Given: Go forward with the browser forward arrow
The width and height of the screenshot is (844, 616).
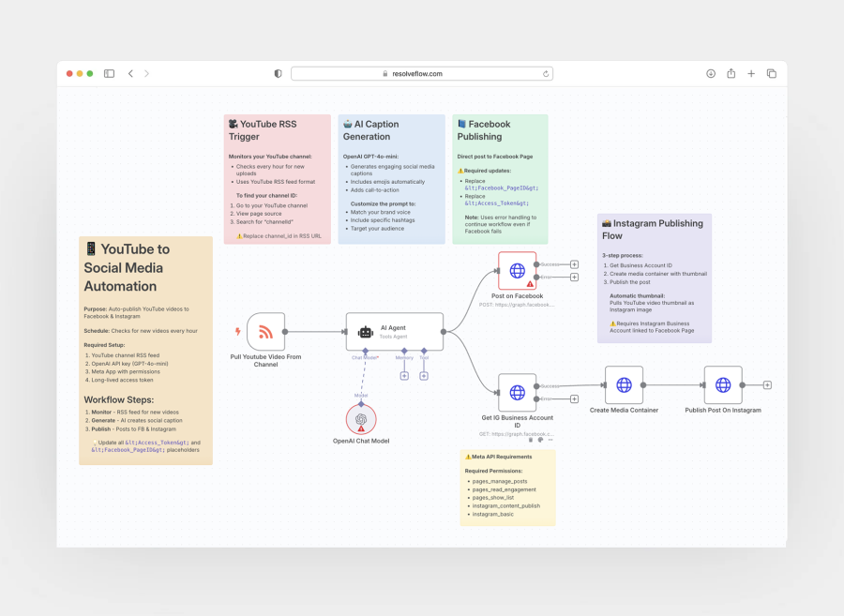Looking at the screenshot, I should click(146, 74).
